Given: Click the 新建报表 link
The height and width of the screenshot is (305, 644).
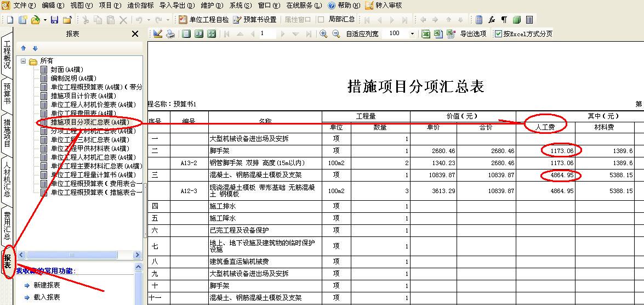Looking at the screenshot, I should (47, 285).
